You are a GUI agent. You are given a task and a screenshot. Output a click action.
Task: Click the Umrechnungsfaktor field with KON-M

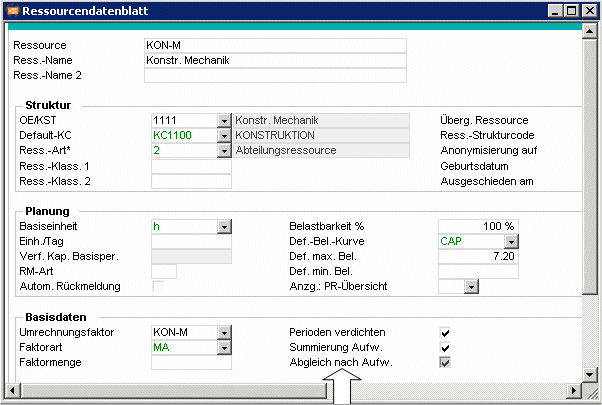pyautogui.click(x=185, y=332)
